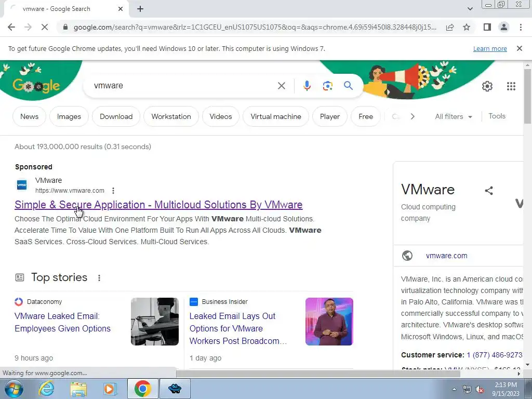Open Chrome three-dot menu
The height and width of the screenshot is (399, 532).
pos(521,27)
